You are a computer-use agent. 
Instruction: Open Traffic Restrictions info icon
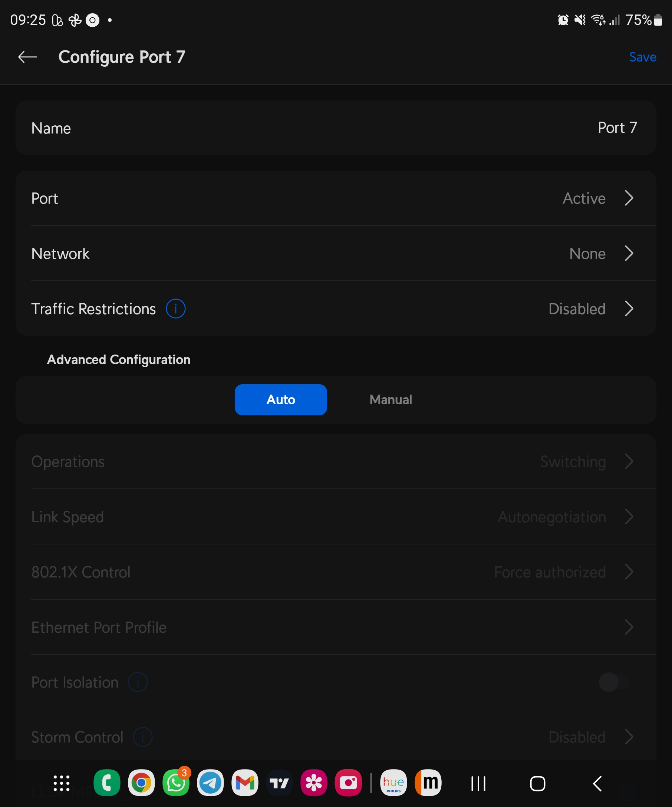coord(175,309)
